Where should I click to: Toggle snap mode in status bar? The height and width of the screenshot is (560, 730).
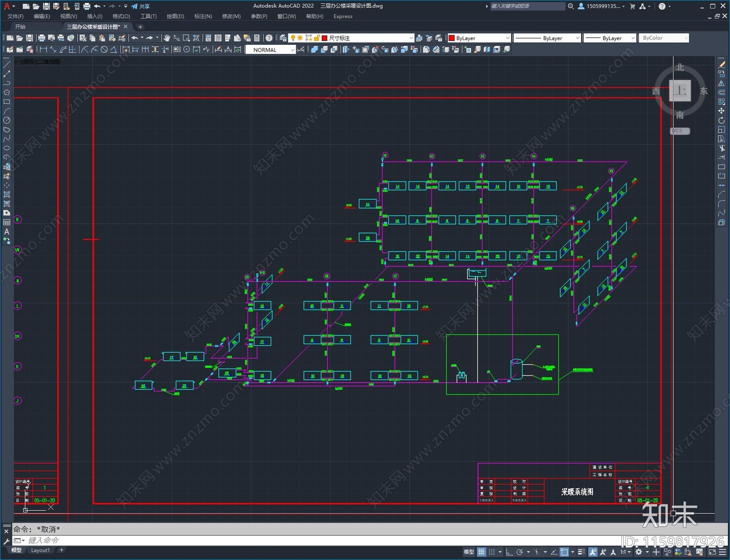492,552
